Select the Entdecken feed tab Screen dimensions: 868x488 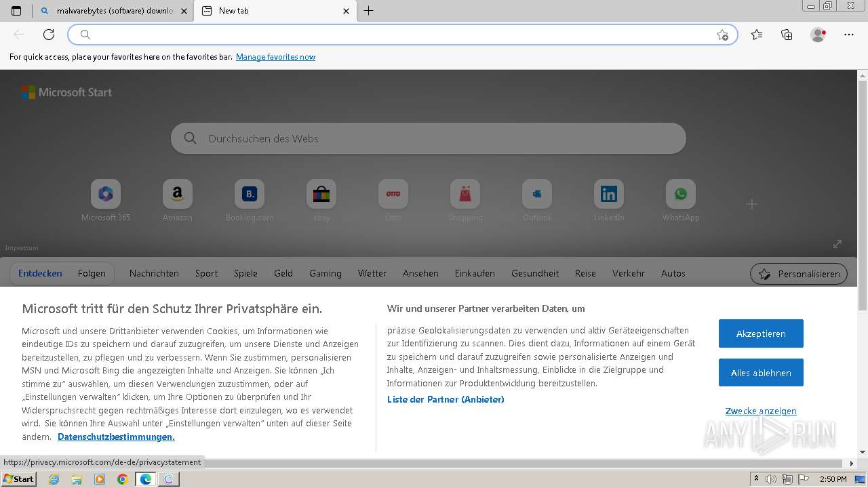tap(40, 273)
